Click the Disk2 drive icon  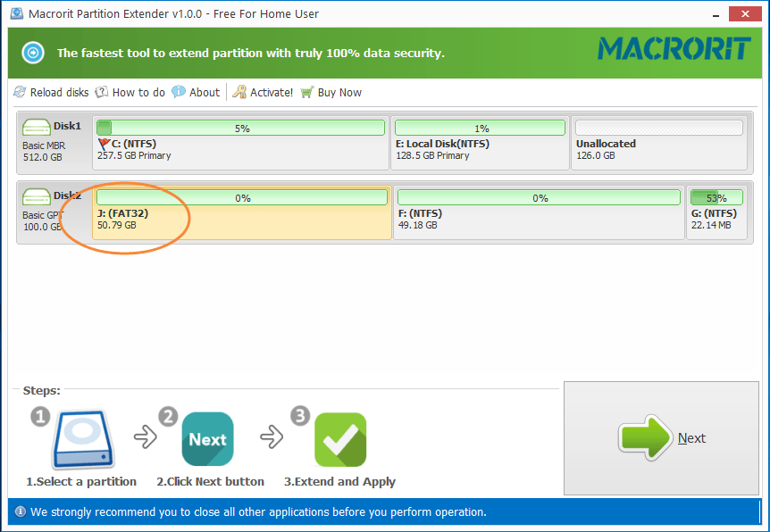tap(36, 196)
